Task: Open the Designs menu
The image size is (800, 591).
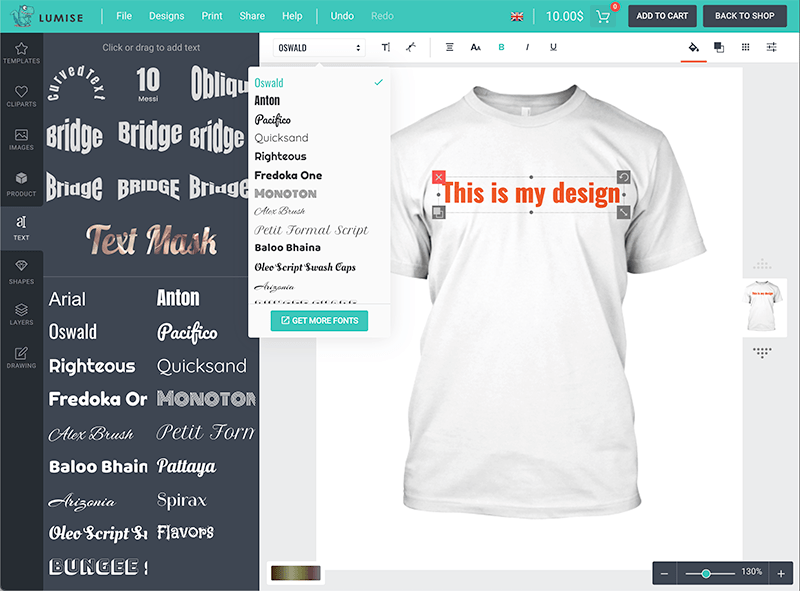Action: (166, 16)
